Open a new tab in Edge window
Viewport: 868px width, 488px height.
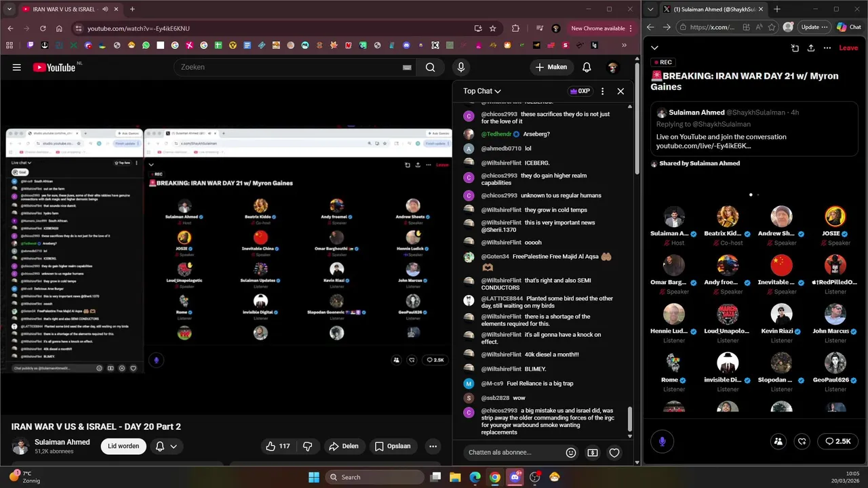click(777, 9)
